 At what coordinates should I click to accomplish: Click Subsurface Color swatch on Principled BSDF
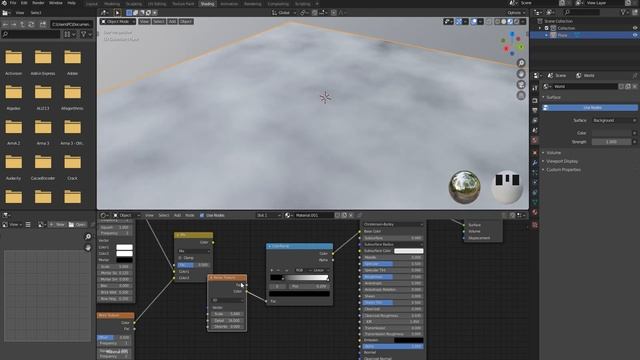tap(409, 251)
